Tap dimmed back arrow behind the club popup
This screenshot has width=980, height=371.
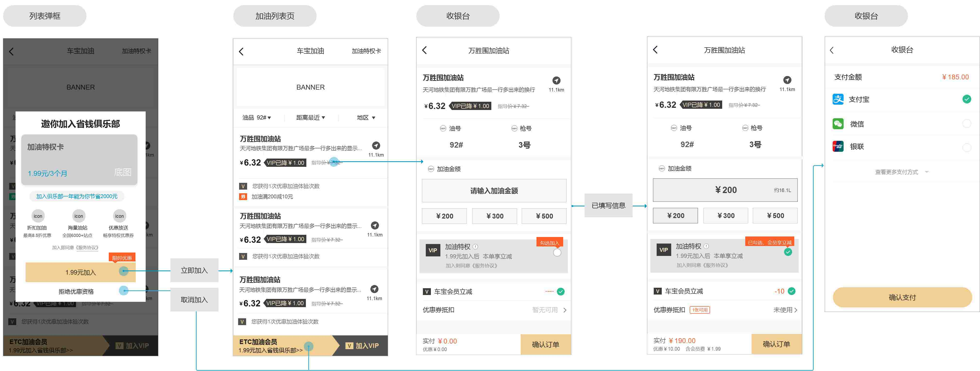(x=11, y=51)
